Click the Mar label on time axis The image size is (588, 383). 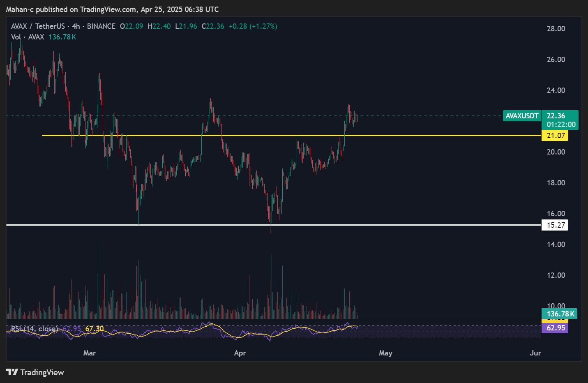[x=90, y=353]
